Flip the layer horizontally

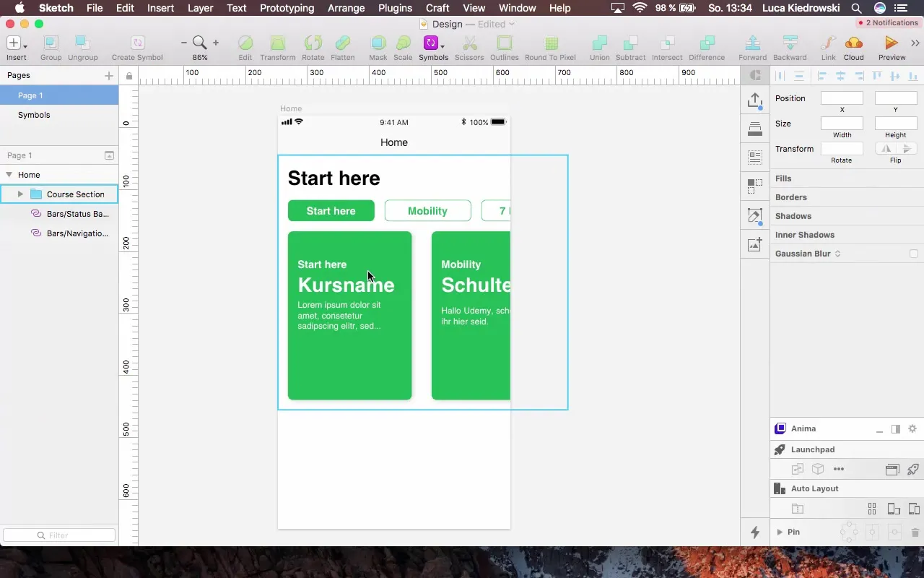885,149
